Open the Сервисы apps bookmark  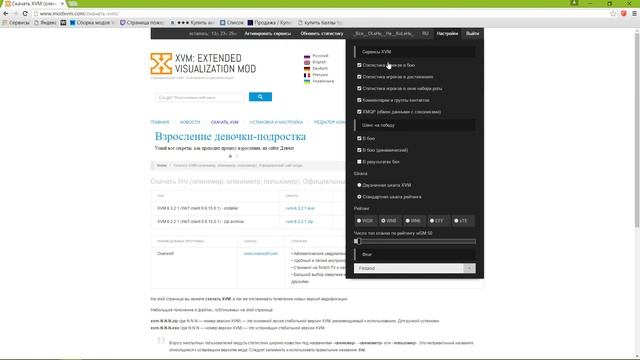16,23
